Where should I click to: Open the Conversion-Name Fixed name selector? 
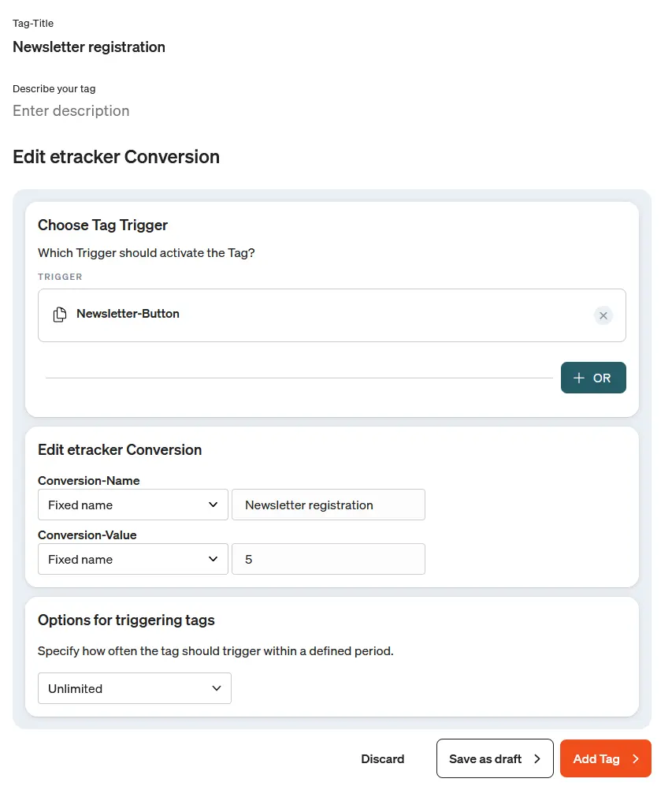coord(132,505)
